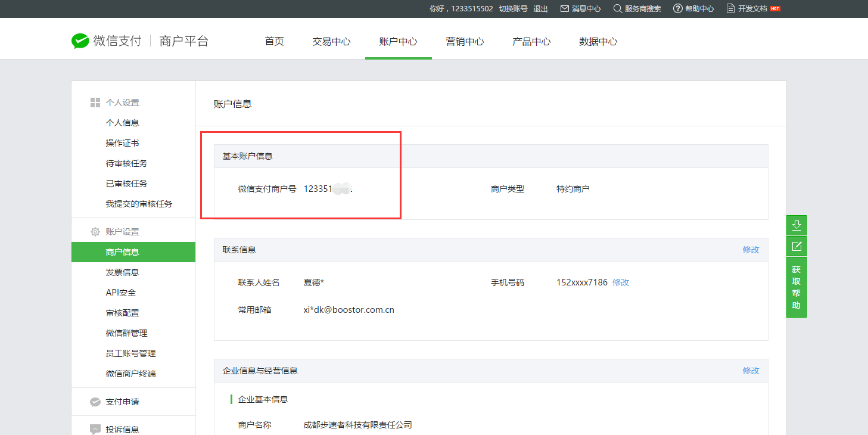Click the 账户设置 gear icon
Screen dimensions: 868x435
(x=95, y=232)
